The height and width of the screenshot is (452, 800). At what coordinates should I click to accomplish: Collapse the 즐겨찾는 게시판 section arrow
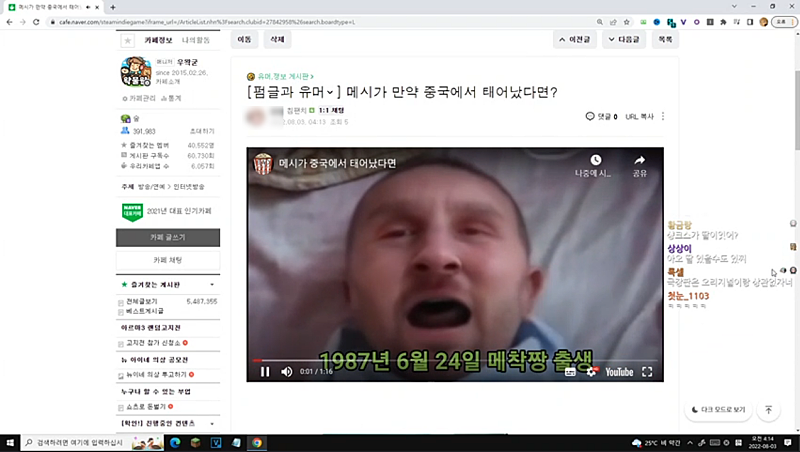tap(212, 285)
